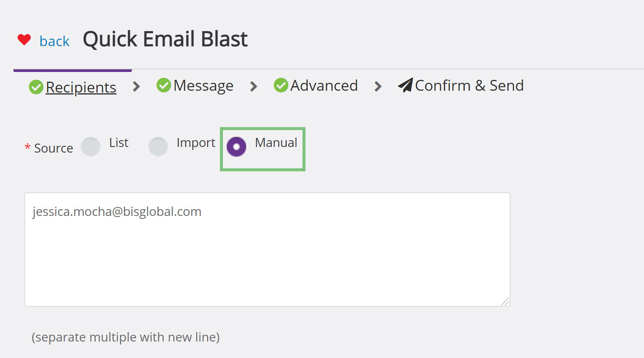Click the back link
644x358 pixels.
point(54,41)
